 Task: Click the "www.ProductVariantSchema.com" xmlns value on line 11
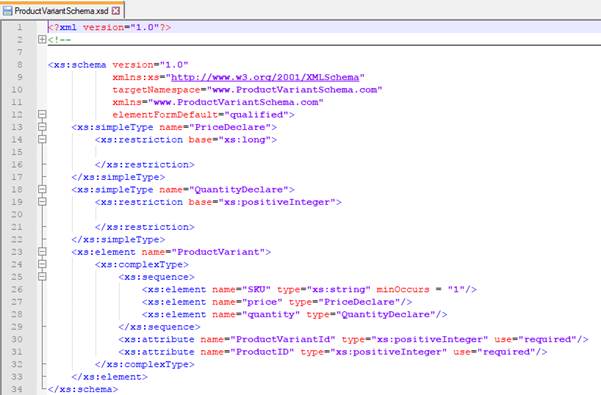(236, 102)
